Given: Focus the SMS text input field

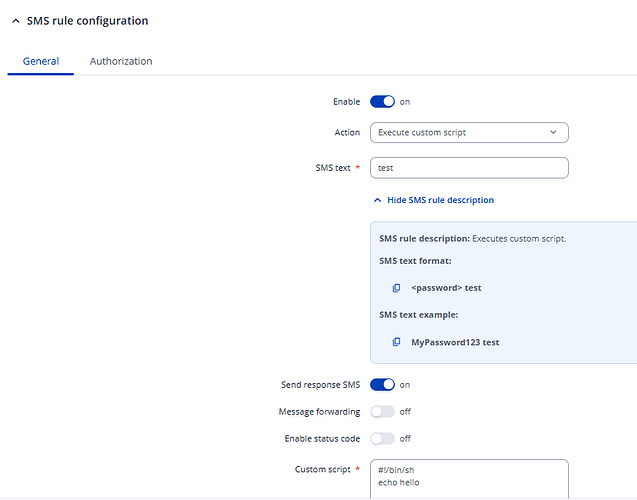Looking at the screenshot, I should tap(468, 168).
